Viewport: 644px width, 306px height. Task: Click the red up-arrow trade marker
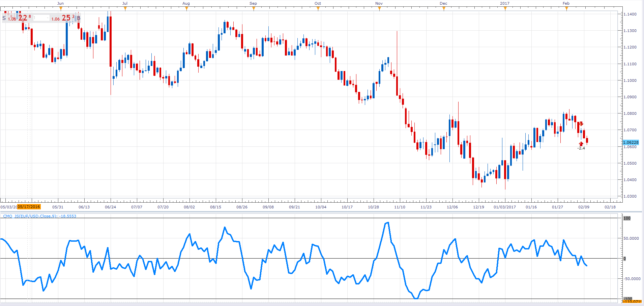click(581, 144)
